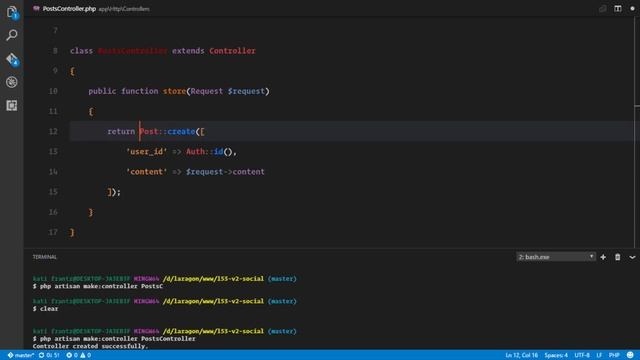Open the Source Control (Git) view
The image size is (640, 360).
click(x=12, y=60)
